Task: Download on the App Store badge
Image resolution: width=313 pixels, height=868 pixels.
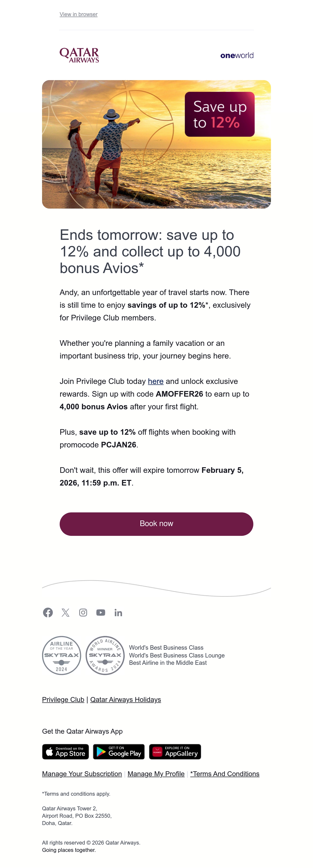Action: 66,752
